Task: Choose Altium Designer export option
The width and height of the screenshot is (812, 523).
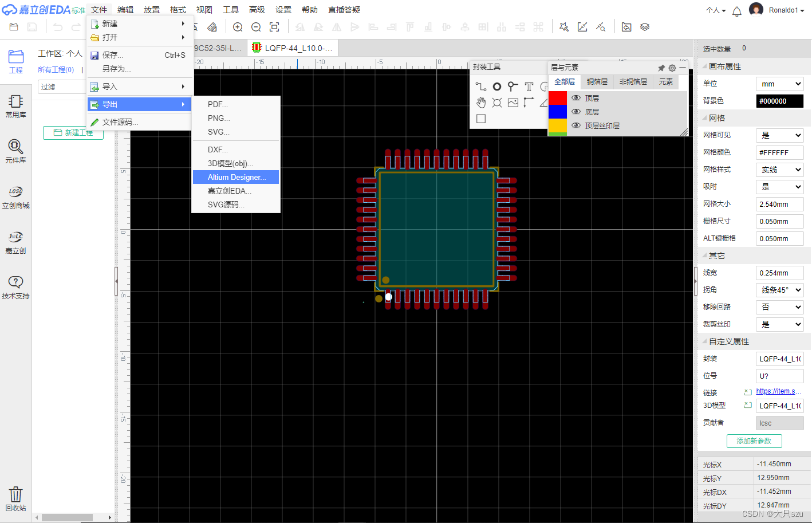Action: pyautogui.click(x=236, y=177)
